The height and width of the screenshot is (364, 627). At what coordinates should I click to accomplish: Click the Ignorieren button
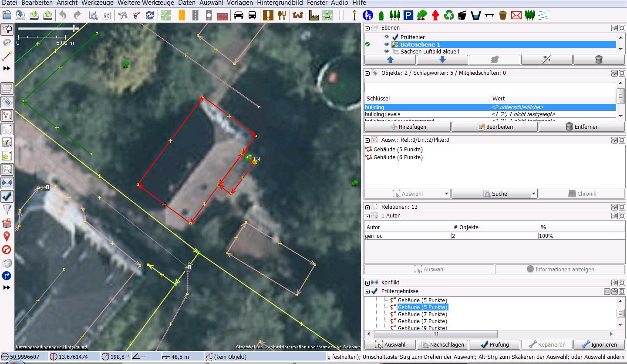coord(599,344)
